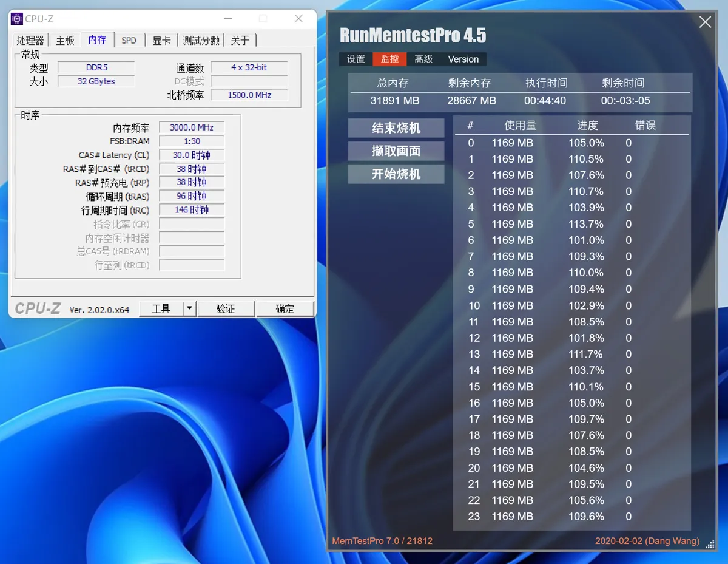Open the SPD tab in CPU-Z
728x564 pixels.
pyautogui.click(x=129, y=40)
